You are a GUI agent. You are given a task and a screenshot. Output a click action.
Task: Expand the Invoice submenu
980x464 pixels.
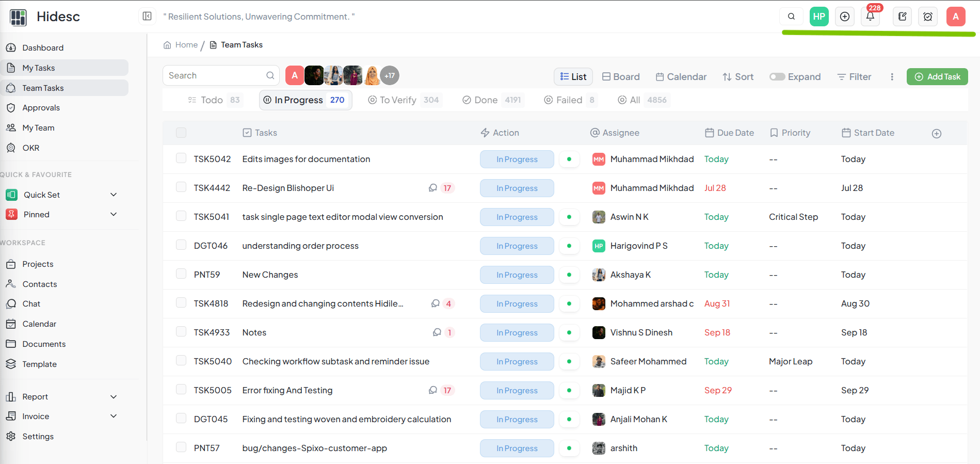point(114,416)
